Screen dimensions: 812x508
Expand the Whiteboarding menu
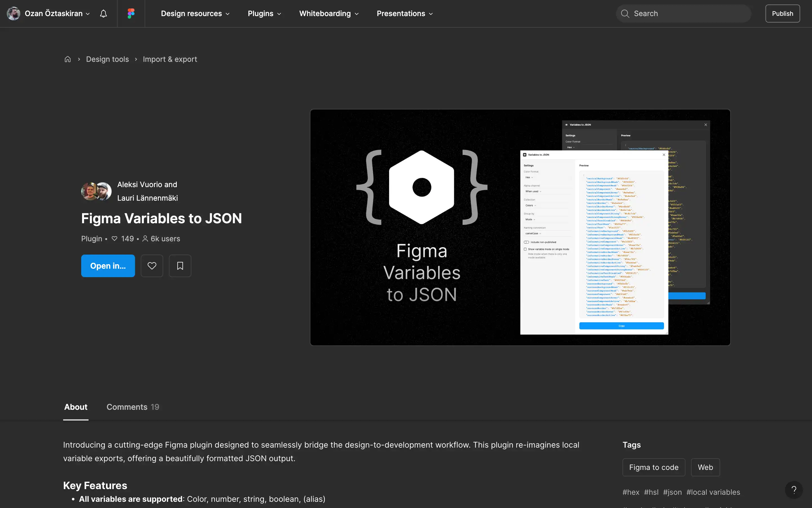(329, 14)
